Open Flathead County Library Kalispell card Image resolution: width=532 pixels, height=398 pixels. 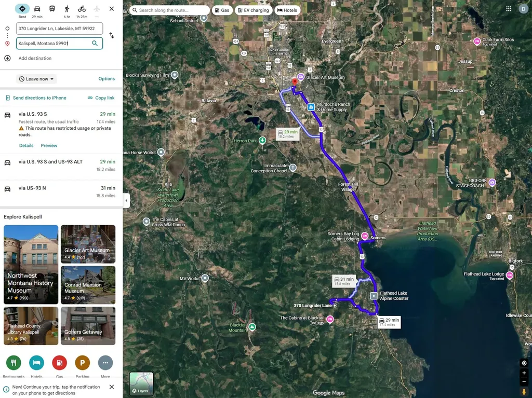31,326
